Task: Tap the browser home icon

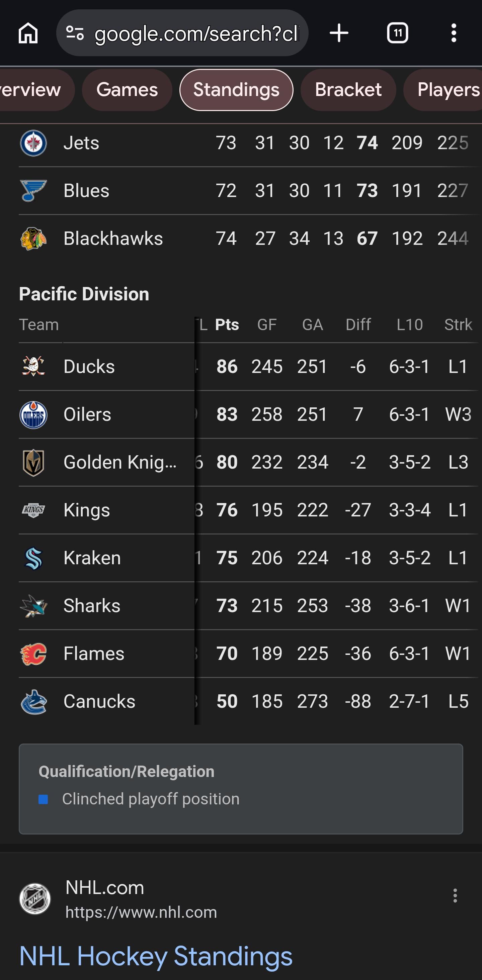Action: [28, 33]
